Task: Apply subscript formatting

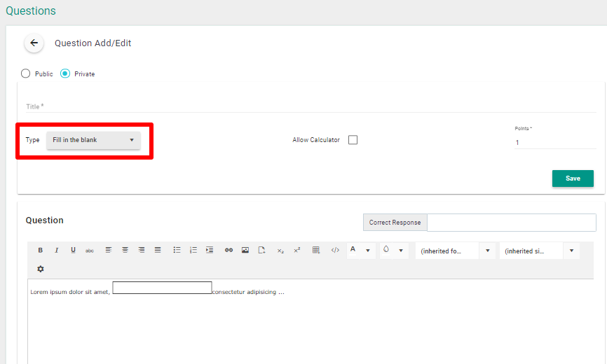Action: [x=280, y=251]
